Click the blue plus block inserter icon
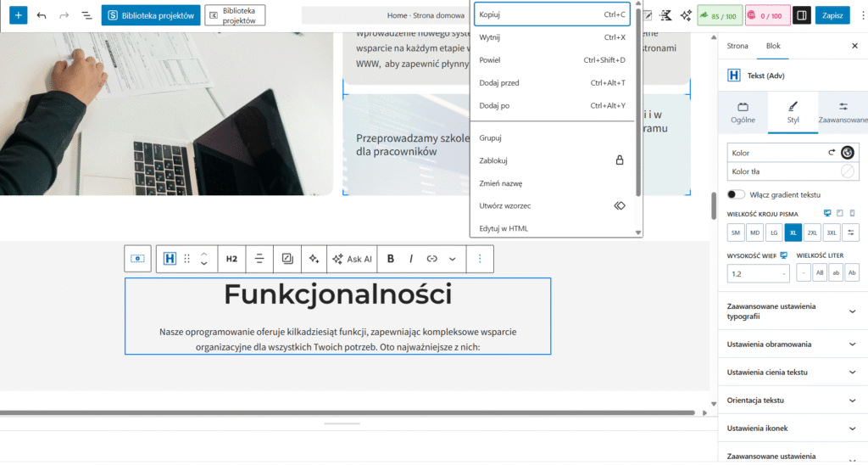Screen dimensions: 868x465 [18, 15]
